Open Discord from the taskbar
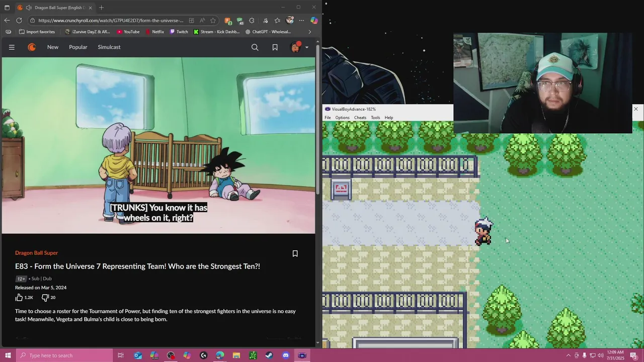Screen dimensions: 644x362 click(x=286, y=355)
